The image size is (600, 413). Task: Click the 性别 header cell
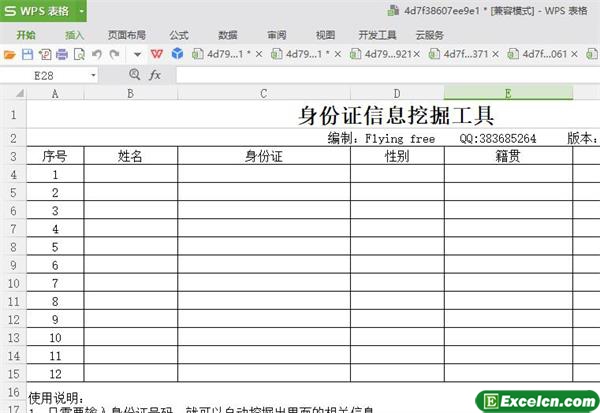397,156
